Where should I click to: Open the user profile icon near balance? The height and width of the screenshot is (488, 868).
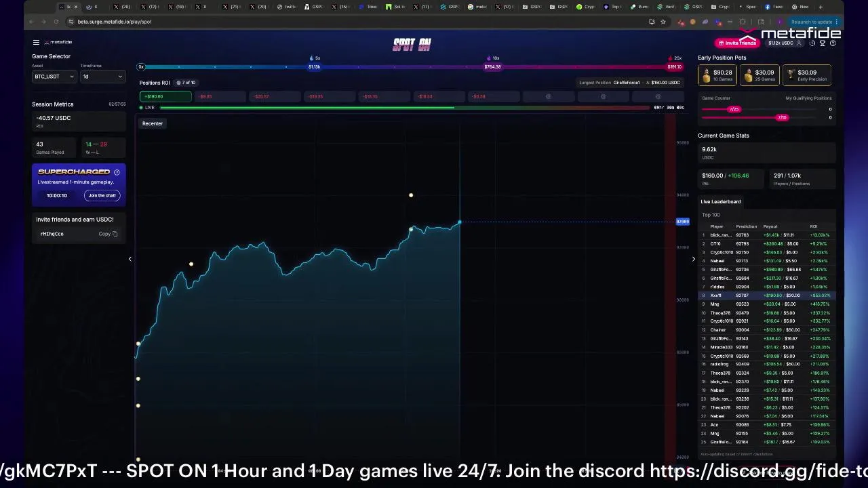coord(799,43)
